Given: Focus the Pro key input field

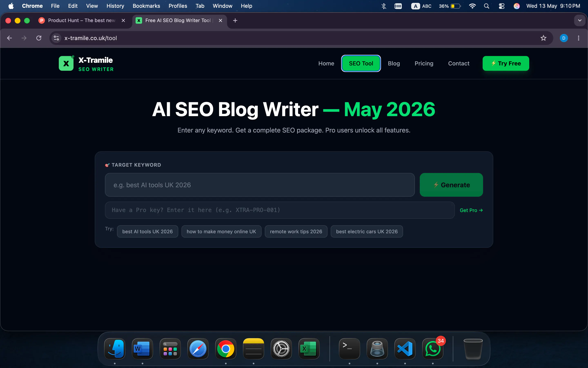Looking at the screenshot, I should coord(280,210).
